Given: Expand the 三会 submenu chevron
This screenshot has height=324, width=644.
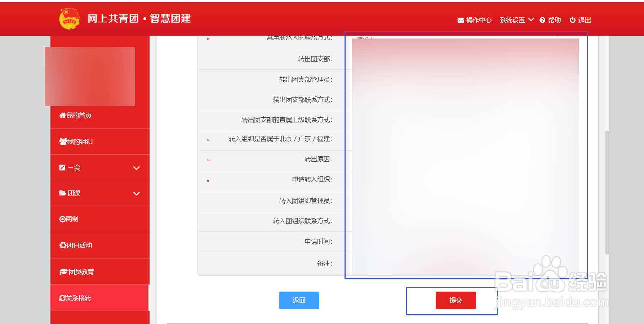Looking at the screenshot, I should pyautogui.click(x=137, y=168).
